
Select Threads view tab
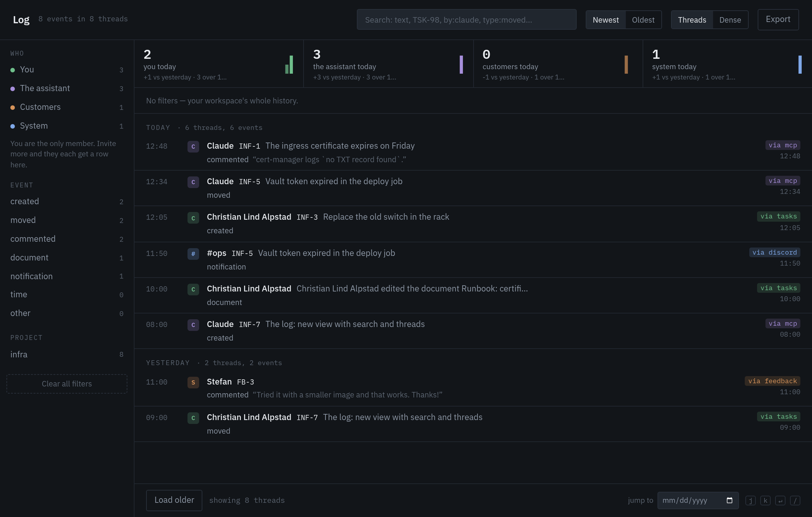coord(692,20)
